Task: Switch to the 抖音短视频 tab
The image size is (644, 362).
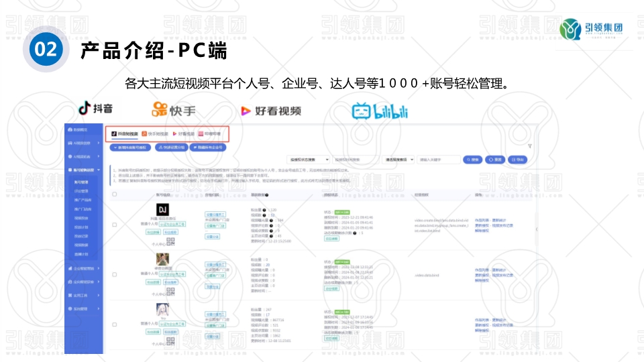Action: point(125,134)
